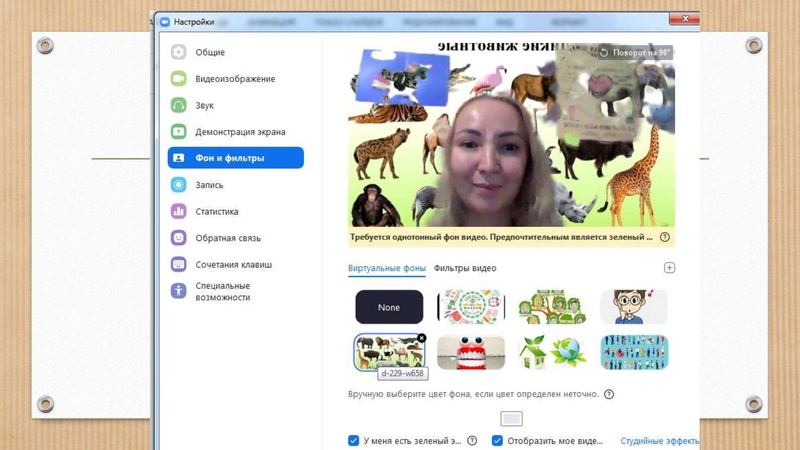Switch to the Виртуальные фоны tab
Image resolution: width=800 pixels, height=450 pixels.
(386, 268)
